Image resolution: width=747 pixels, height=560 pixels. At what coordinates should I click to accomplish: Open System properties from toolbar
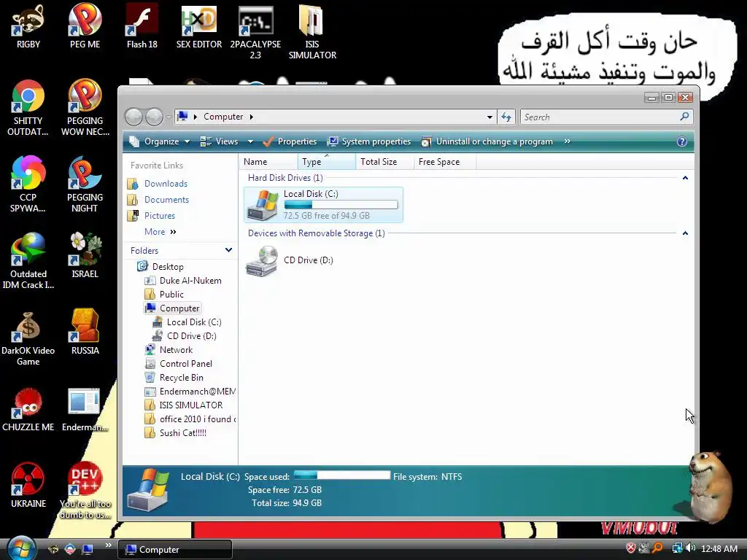(x=369, y=141)
